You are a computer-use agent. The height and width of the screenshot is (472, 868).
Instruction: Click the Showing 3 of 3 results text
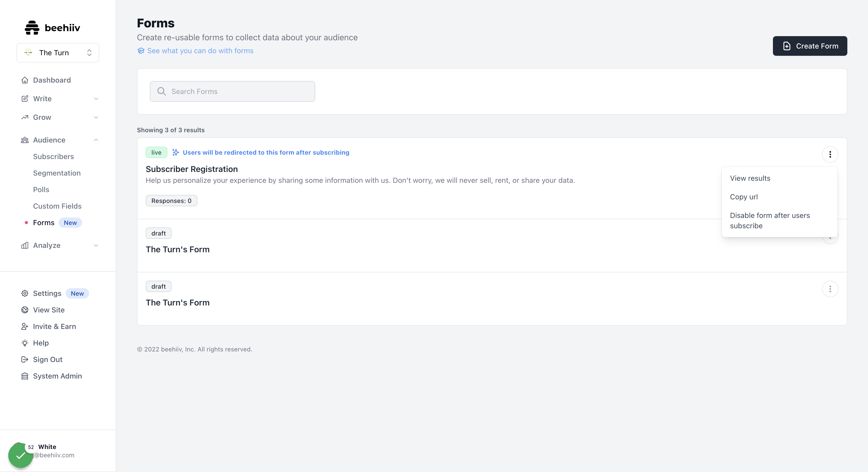click(x=171, y=130)
